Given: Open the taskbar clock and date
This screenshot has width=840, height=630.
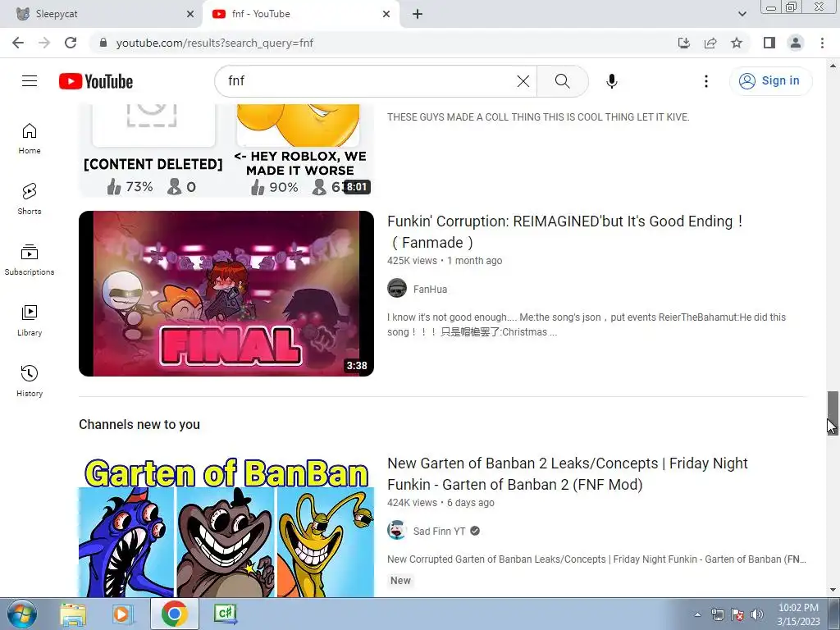Looking at the screenshot, I should point(798,614).
